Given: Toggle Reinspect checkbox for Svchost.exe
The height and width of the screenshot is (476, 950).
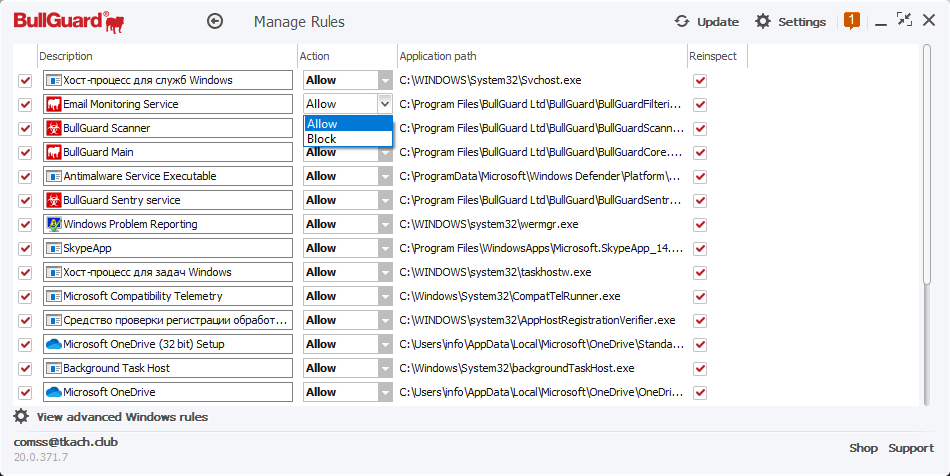Looking at the screenshot, I should point(700,80).
